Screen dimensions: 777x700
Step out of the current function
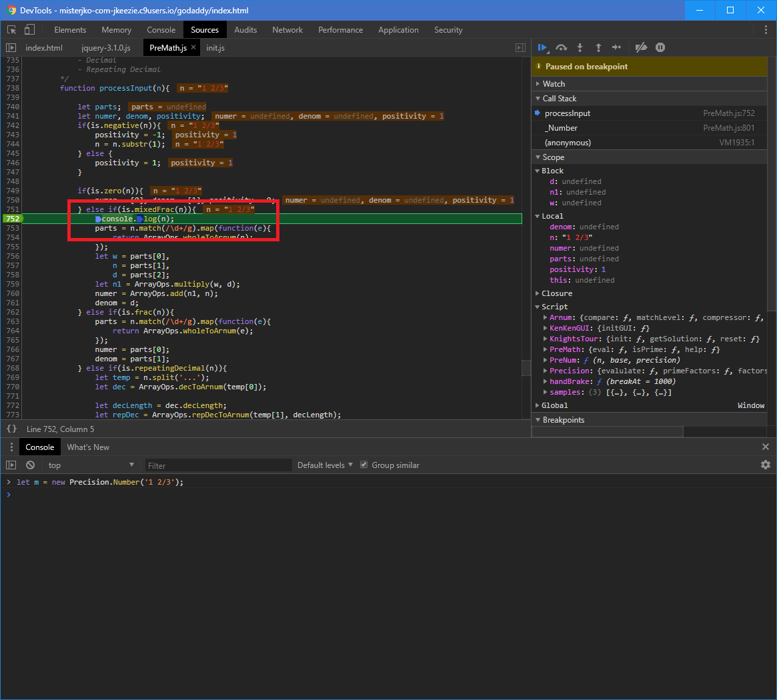[598, 47]
